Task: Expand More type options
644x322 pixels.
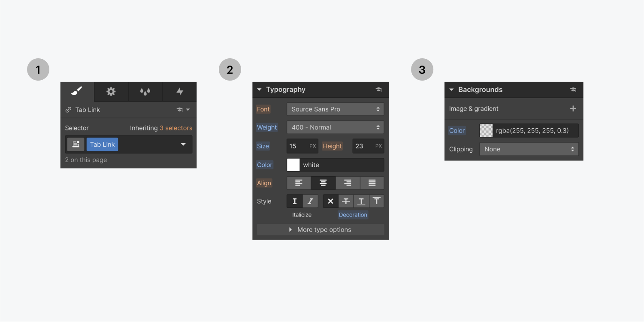Action: (x=320, y=229)
